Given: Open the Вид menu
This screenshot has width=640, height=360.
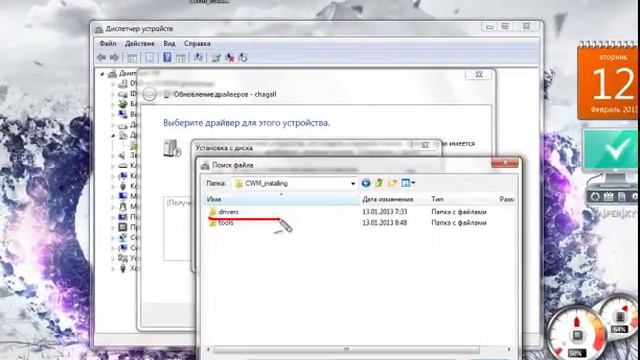Looking at the screenshot, I should click(x=169, y=44).
